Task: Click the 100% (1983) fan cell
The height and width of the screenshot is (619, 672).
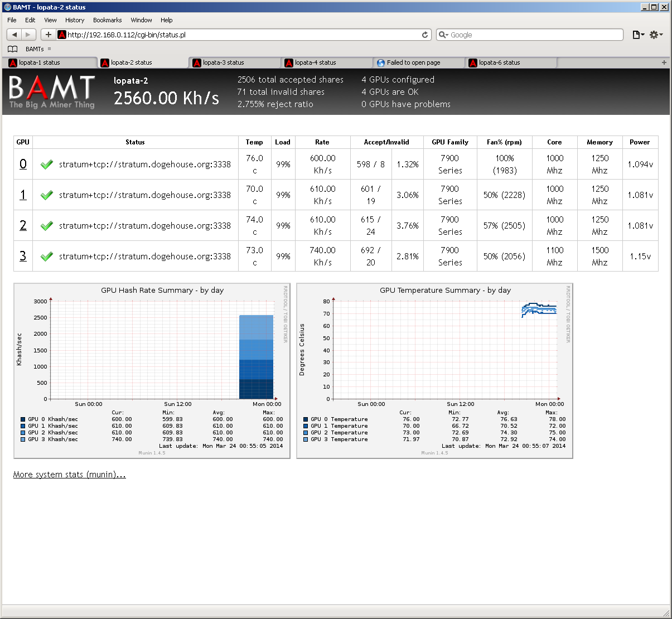Action: (505, 165)
